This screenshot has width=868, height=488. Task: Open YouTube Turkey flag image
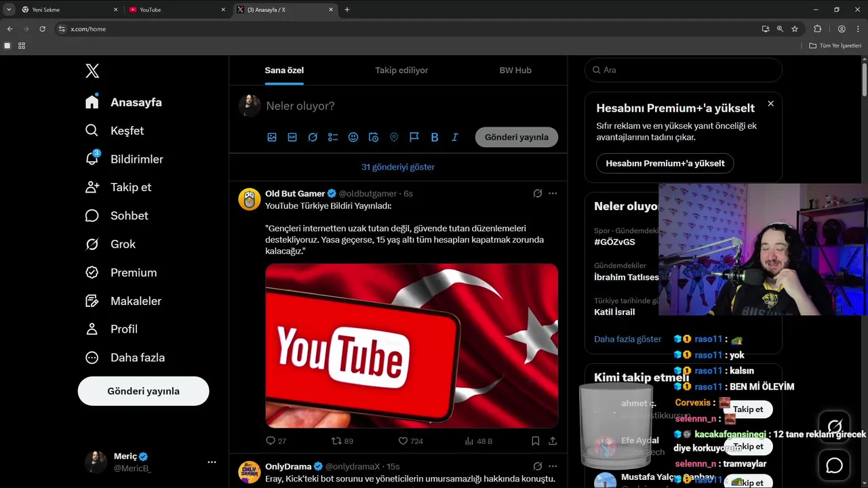pyautogui.click(x=412, y=346)
